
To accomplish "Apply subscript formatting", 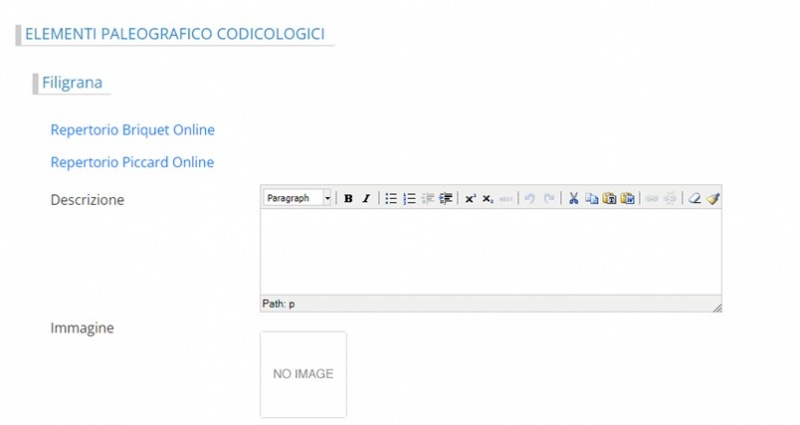I will pyautogui.click(x=488, y=199).
